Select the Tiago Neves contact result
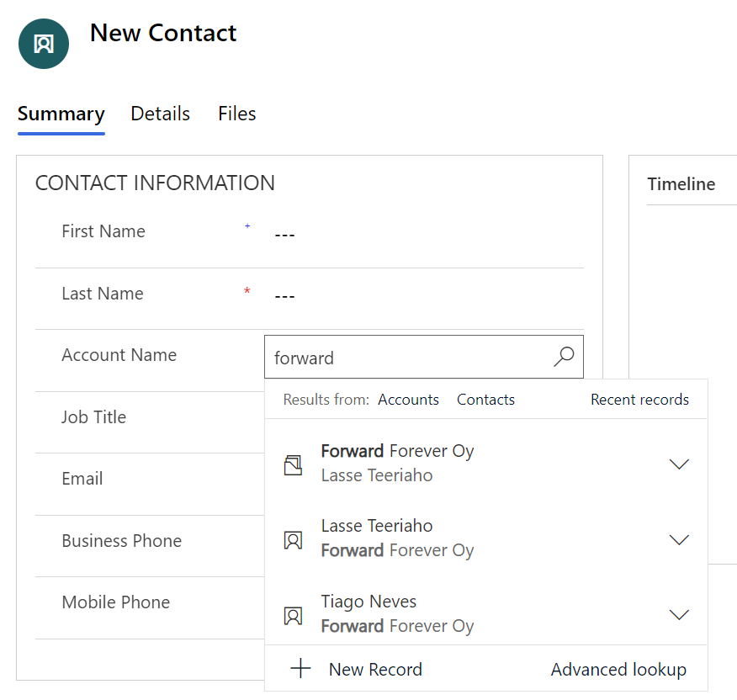The width and height of the screenshot is (737, 700). pyautogui.click(x=486, y=613)
